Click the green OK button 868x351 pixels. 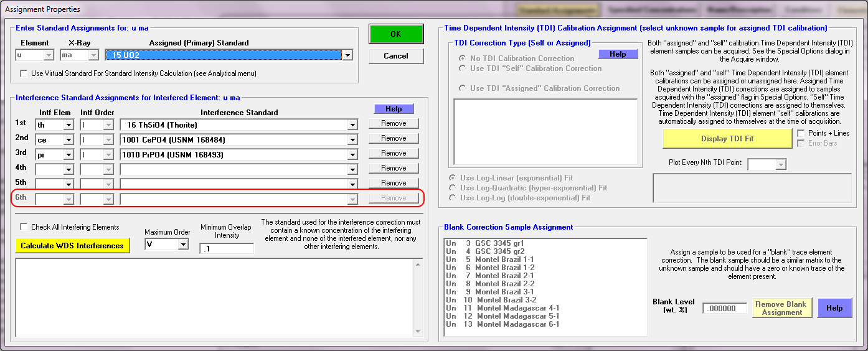tap(395, 34)
